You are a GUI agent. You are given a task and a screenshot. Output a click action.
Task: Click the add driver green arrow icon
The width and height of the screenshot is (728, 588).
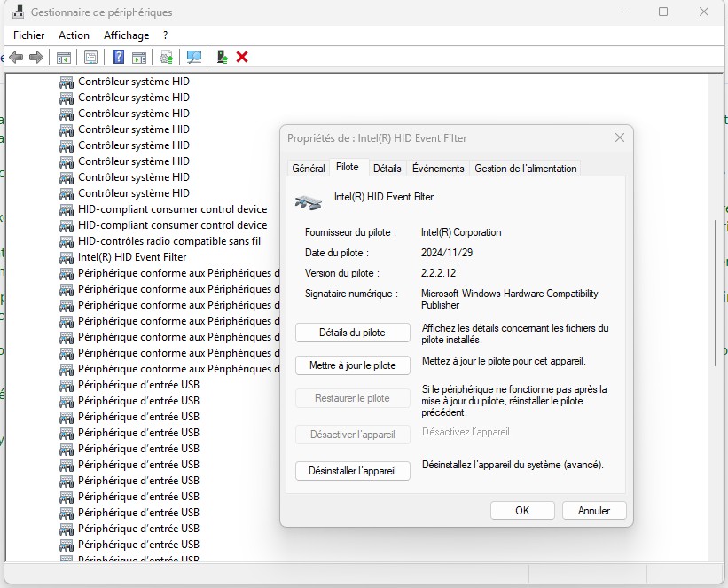[x=223, y=57]
